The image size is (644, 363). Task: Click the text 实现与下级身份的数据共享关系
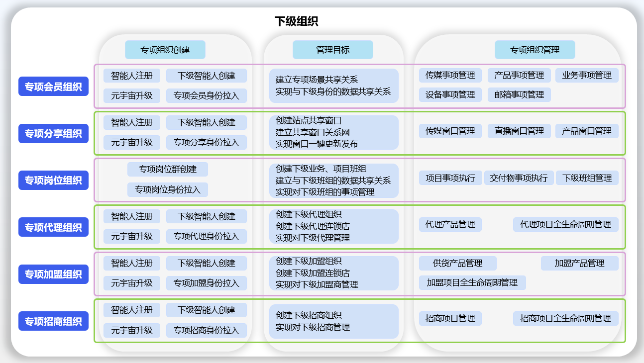tap(333, 91)
